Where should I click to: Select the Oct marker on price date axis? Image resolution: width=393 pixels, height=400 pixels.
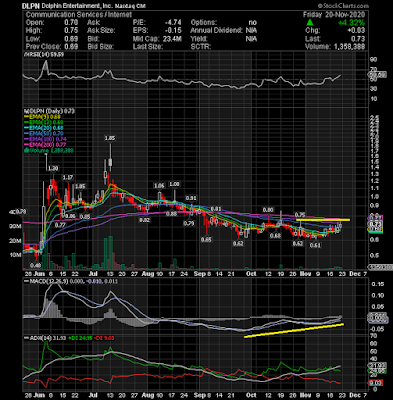pyautogui.click(x=251, y=274)
